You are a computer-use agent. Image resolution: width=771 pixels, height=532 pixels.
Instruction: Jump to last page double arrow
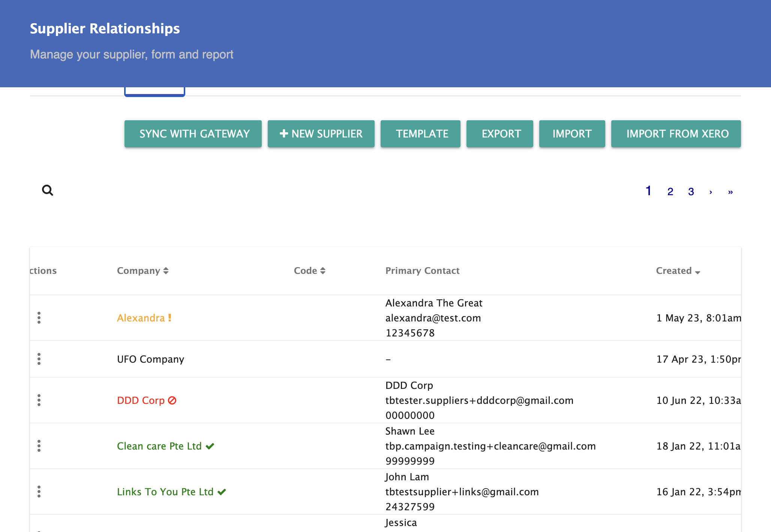[730, 192]
